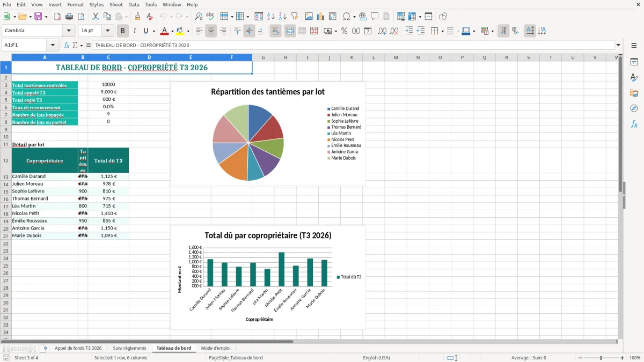Click the formula input line
The width and height of the screenshot is (644, 362).
[x=353, y=46]
